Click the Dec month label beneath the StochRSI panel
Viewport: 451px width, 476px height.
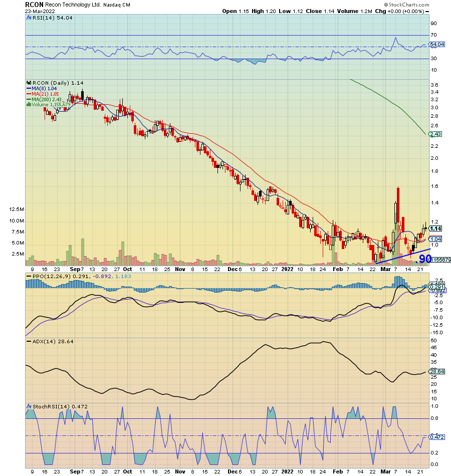pyautogui.click(x=233, y=472)
